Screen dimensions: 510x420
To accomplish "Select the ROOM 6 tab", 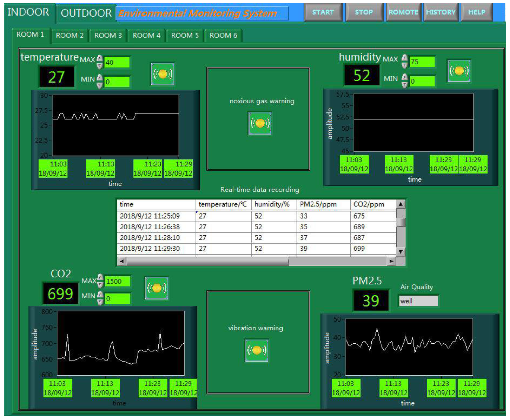I will click(x=223, y=36).
